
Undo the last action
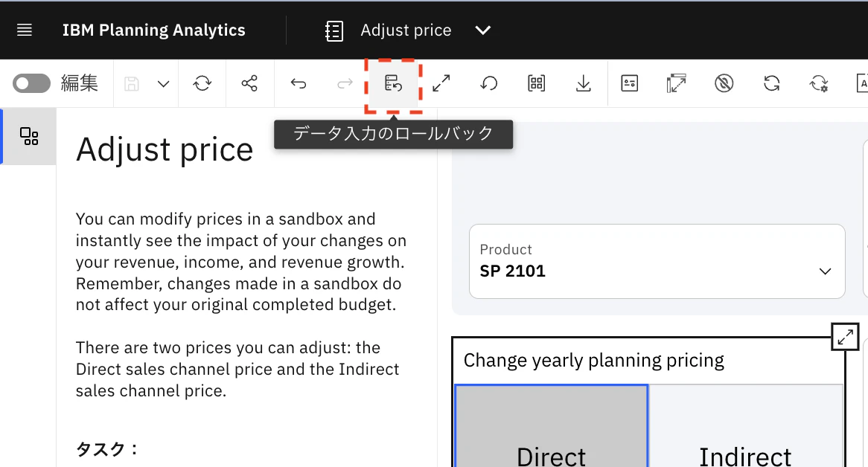(x=299, y=83)
